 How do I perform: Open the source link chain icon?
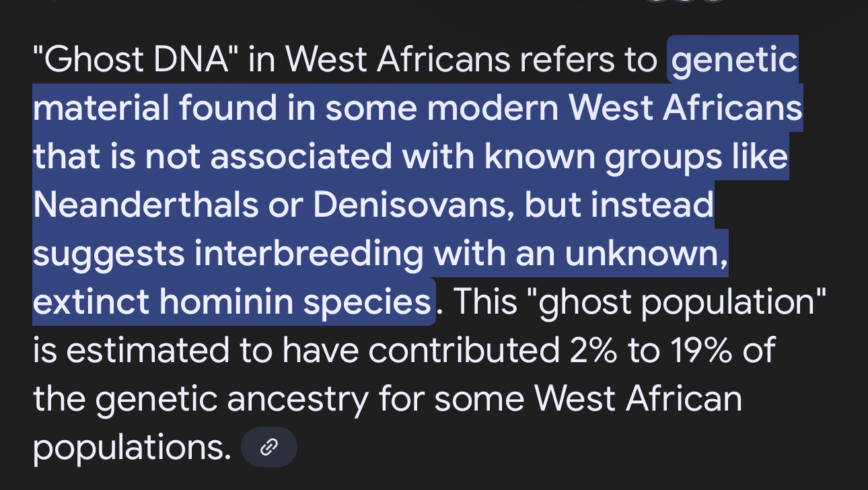[x=269, y=447]
